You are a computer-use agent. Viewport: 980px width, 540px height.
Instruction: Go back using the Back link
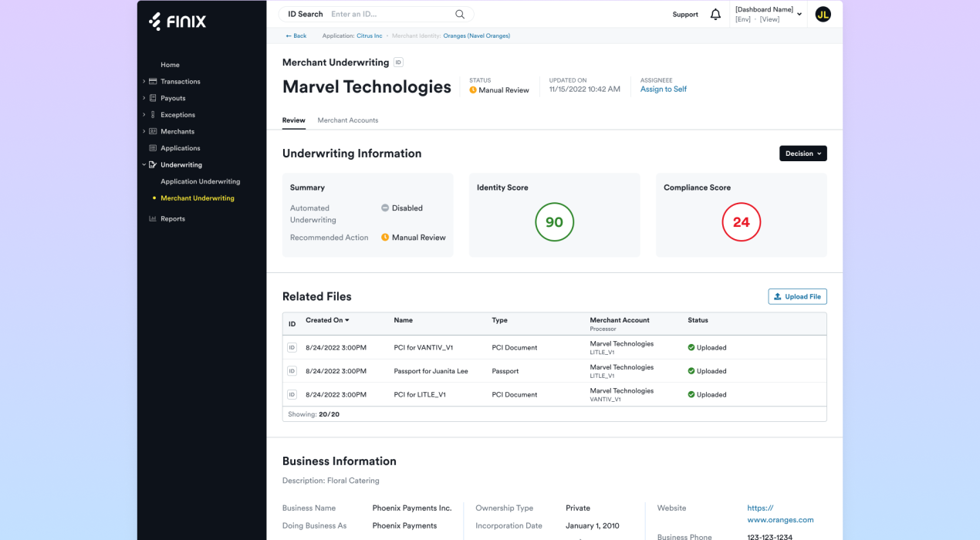click(x=296, y=36)
